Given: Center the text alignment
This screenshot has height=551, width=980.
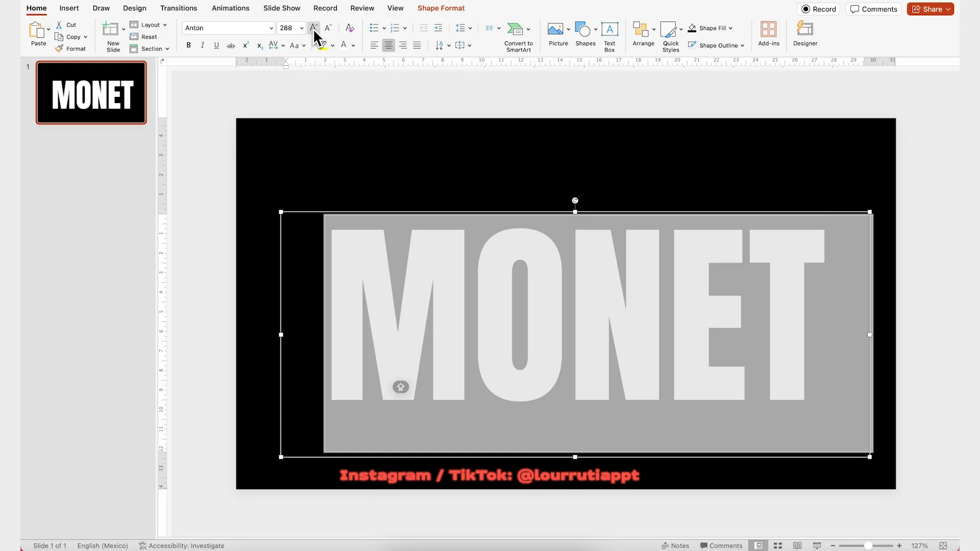Looking at the screenshot, I should pos(388,45).
